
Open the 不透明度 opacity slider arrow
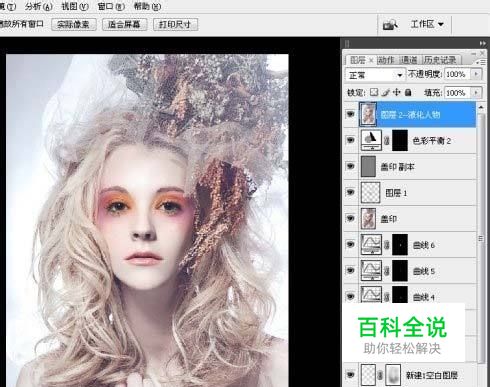coord(476,74)
